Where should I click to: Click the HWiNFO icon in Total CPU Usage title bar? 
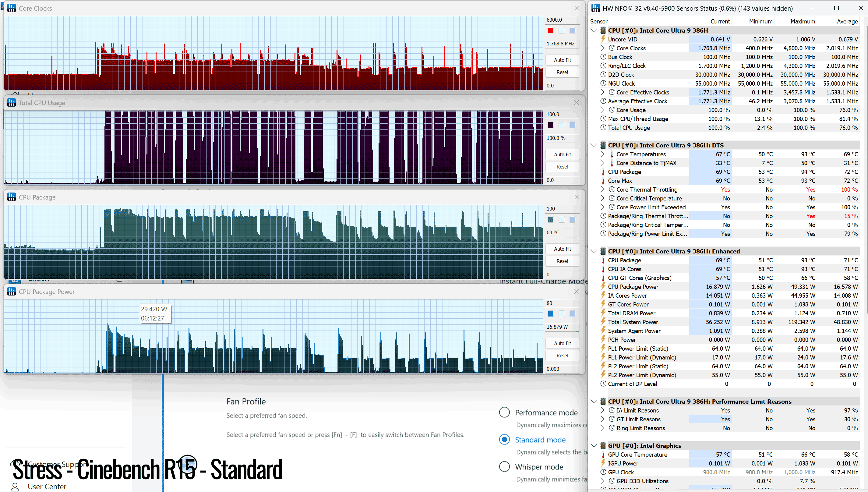point(12,102)
